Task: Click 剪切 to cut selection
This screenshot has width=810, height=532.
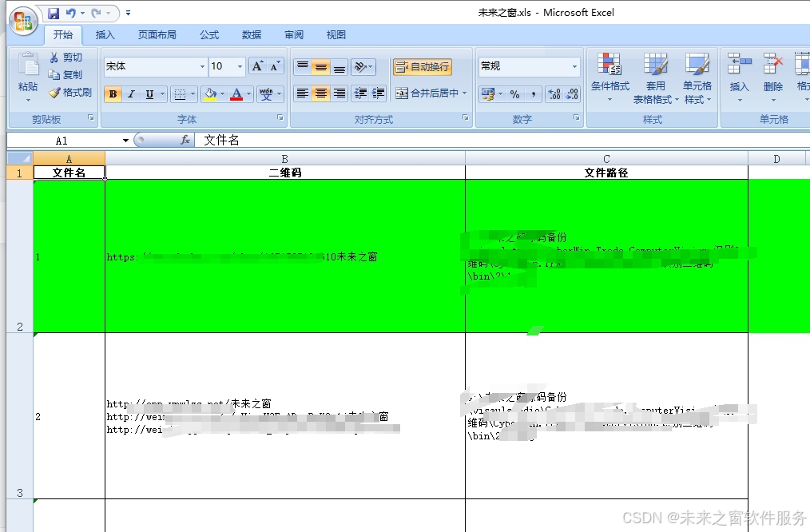Action: point(66,58)
